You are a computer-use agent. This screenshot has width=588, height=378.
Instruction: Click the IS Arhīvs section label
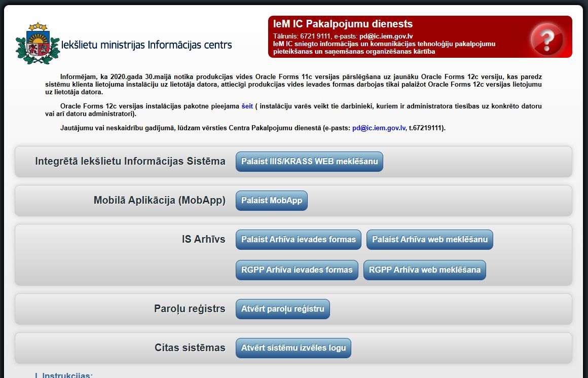point(203,239)
